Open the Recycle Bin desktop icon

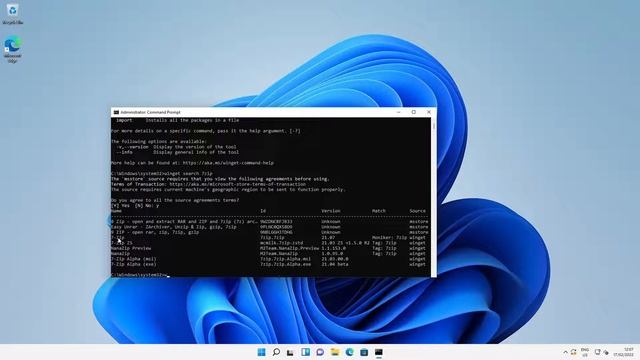coord(12,14)
